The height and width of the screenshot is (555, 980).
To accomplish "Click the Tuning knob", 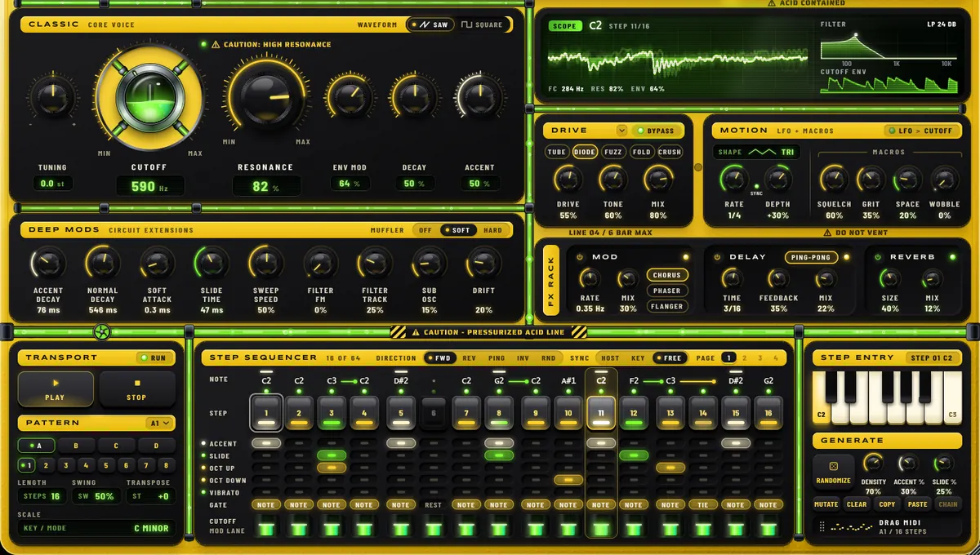I will [x=52, y=98].
